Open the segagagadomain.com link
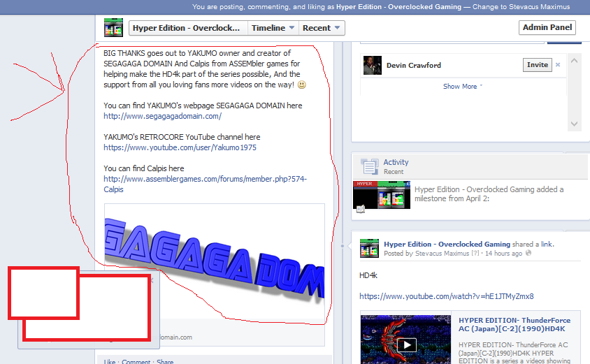This screenshot has width=590, height=364. 163,116
